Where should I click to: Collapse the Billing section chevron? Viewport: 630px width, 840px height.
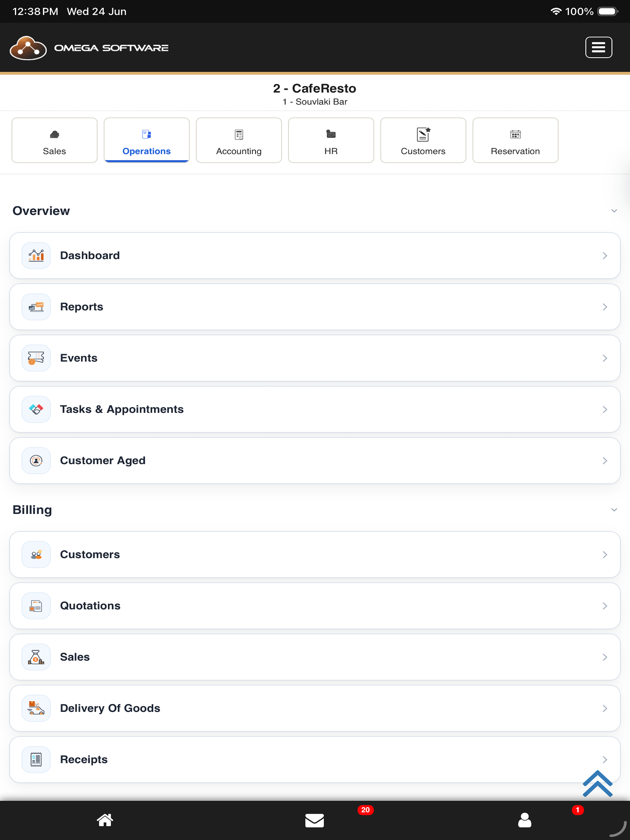(x=614, y=510)
